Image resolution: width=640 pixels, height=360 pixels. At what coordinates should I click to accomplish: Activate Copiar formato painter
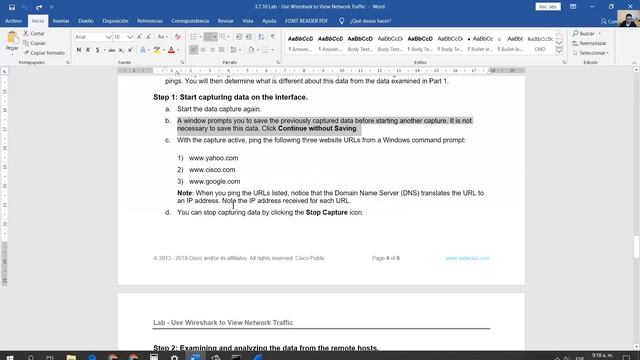pyautogui.click(x=44, y=53)
